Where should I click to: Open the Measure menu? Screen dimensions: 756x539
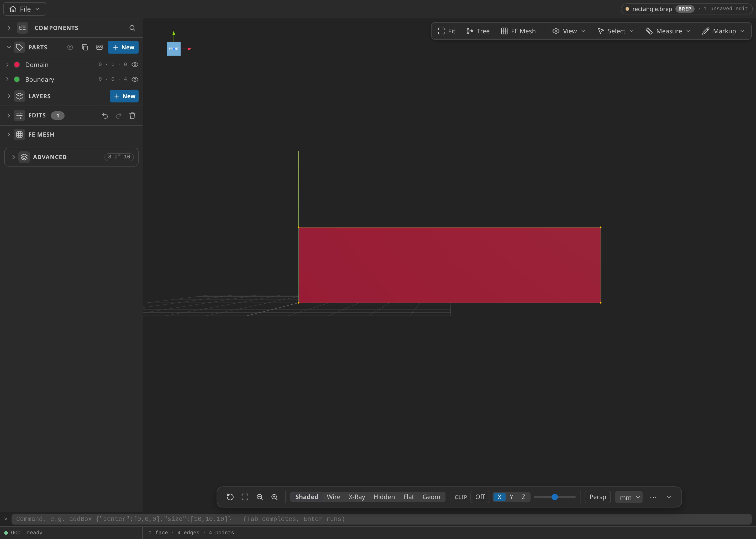668,31
